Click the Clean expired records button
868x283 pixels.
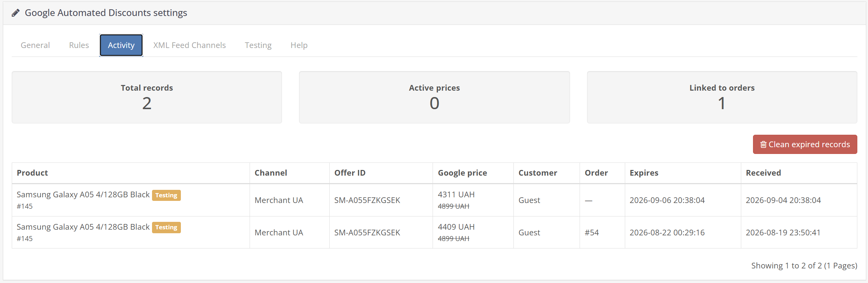point(805,144)
